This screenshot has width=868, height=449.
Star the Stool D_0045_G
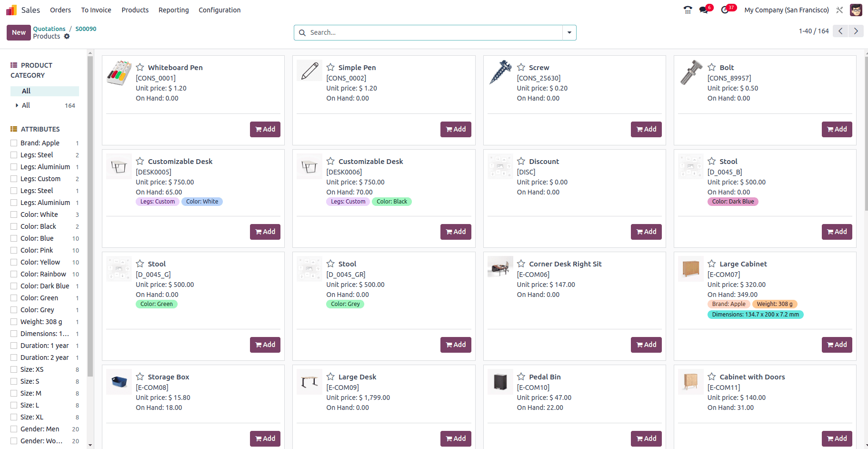coord(140,264)
